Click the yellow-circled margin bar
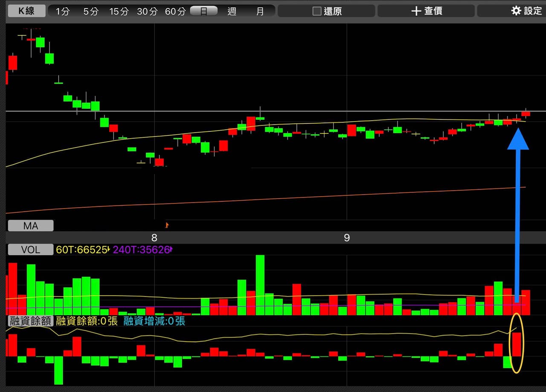546x392 pixels. pos(517,344)
